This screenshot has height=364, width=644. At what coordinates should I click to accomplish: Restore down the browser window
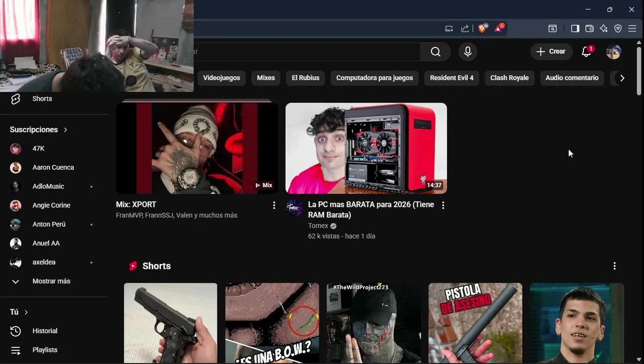[x=610, y=10]
